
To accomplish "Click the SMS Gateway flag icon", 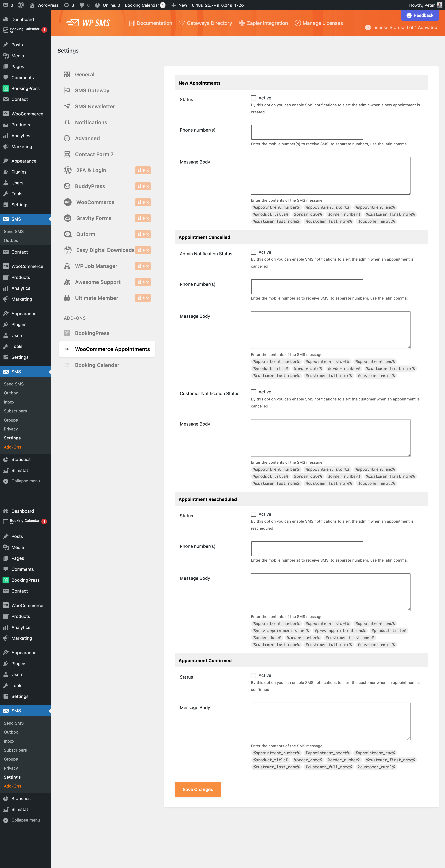I will click(x=67, y=90).
